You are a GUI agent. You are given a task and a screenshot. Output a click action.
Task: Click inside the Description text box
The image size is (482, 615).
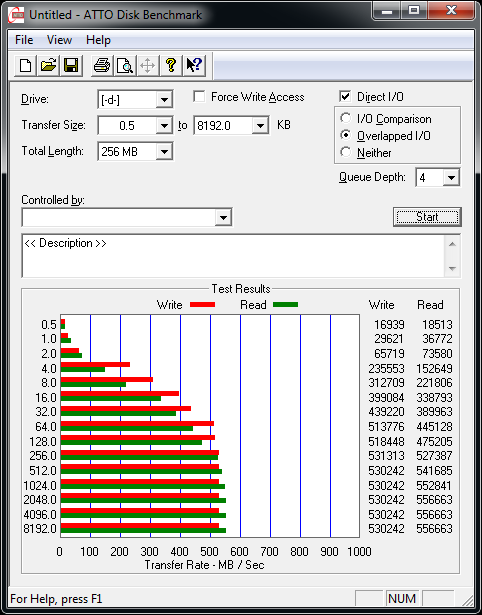(x=234, y=256)
